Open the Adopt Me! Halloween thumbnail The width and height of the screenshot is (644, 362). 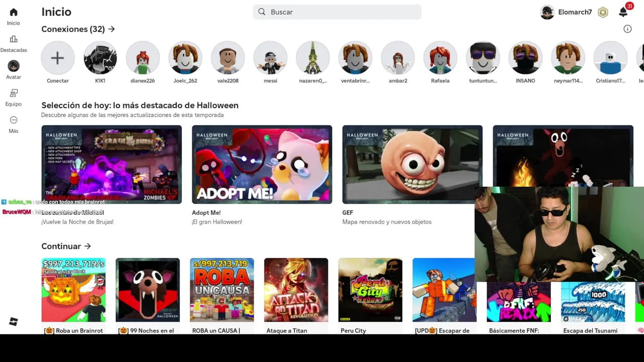[262, 164]
